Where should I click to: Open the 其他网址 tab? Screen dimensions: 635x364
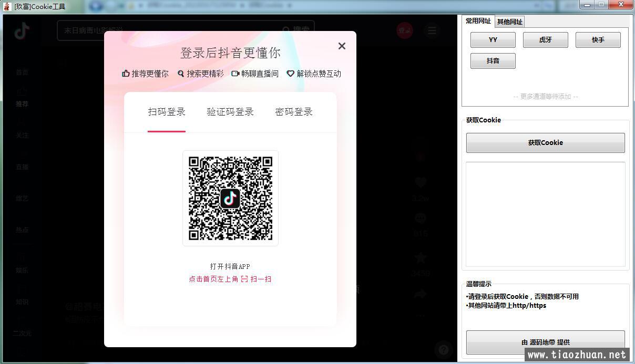pos(510,22)
